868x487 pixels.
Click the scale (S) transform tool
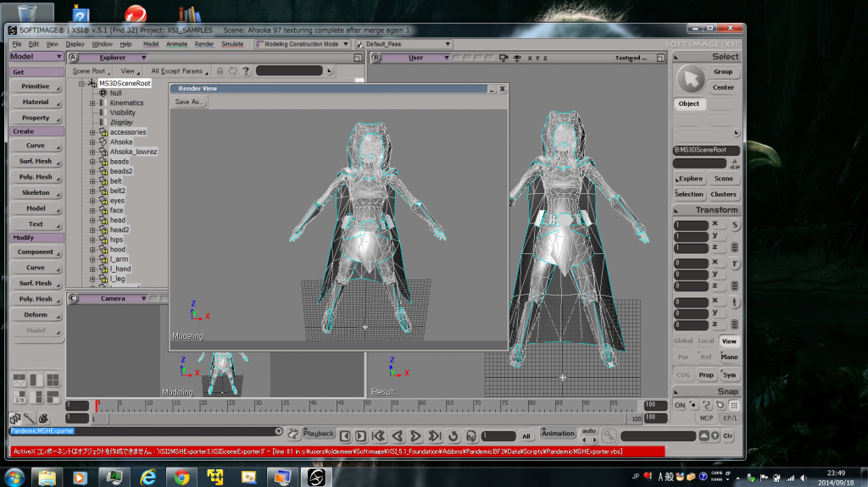(x=735, y=225)
